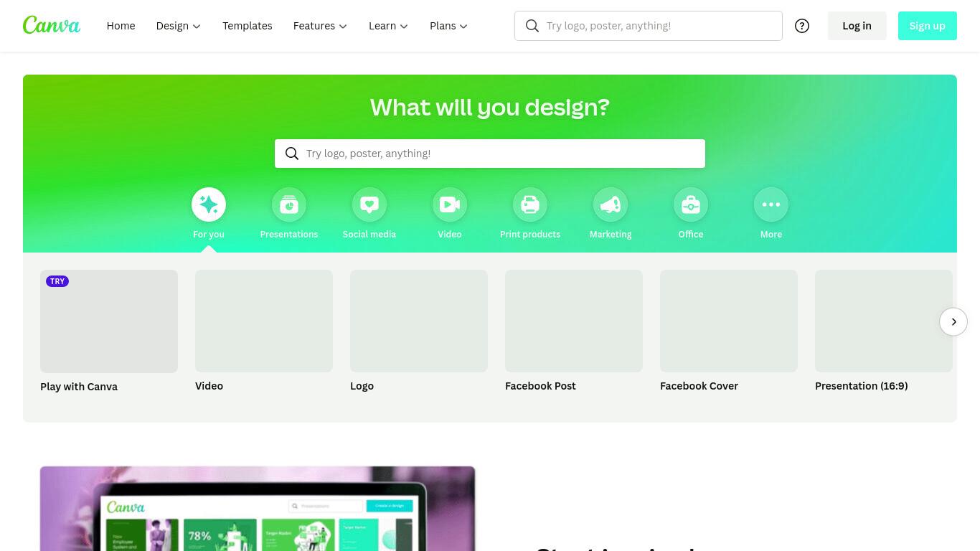Select the Print products printer icon

(530, 205)
